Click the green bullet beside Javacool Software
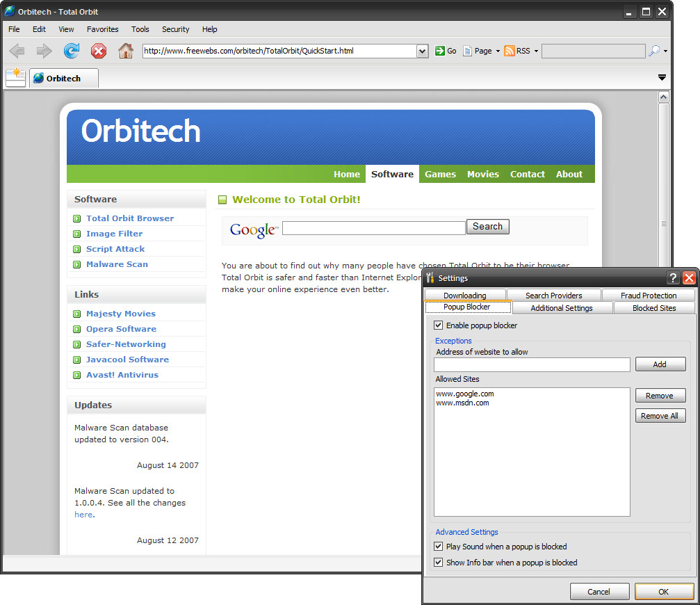The width and height of the screenshot is (700, 605). (76, 360)
